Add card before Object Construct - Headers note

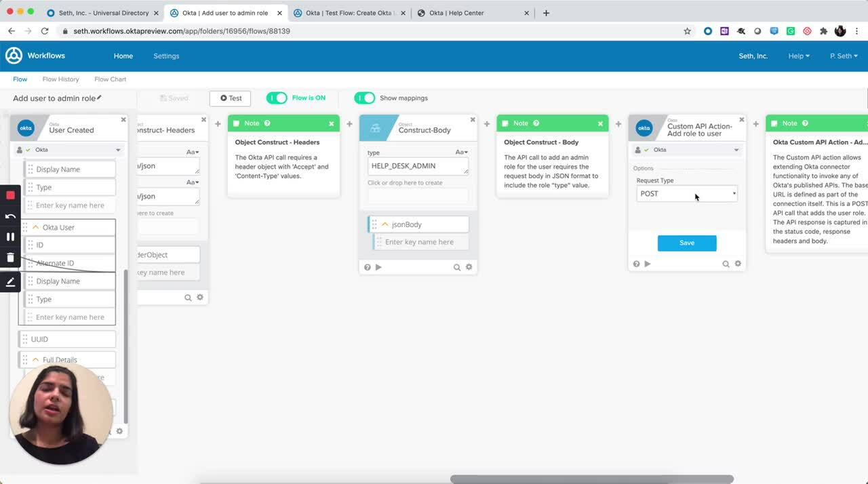218,123
